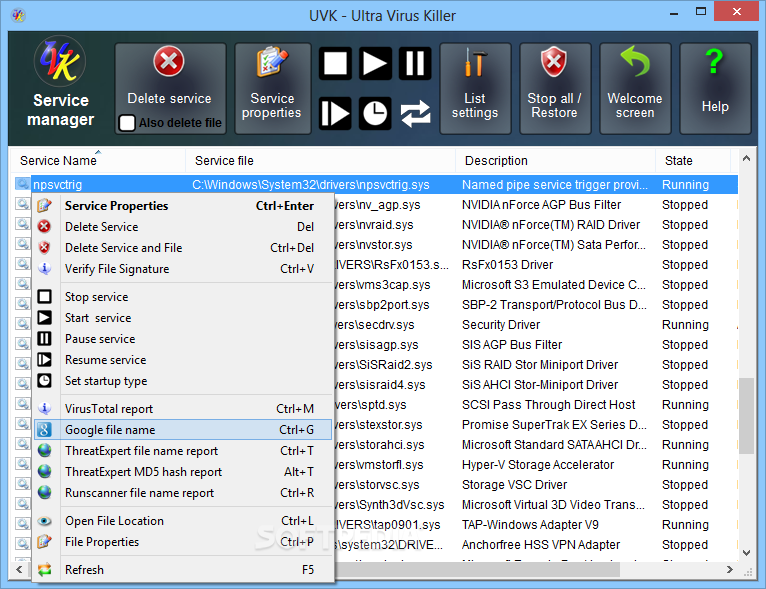Click the vertical scrollbar thumb
Viewport: 766px width, 589px height.
click(x=746, y=416)
